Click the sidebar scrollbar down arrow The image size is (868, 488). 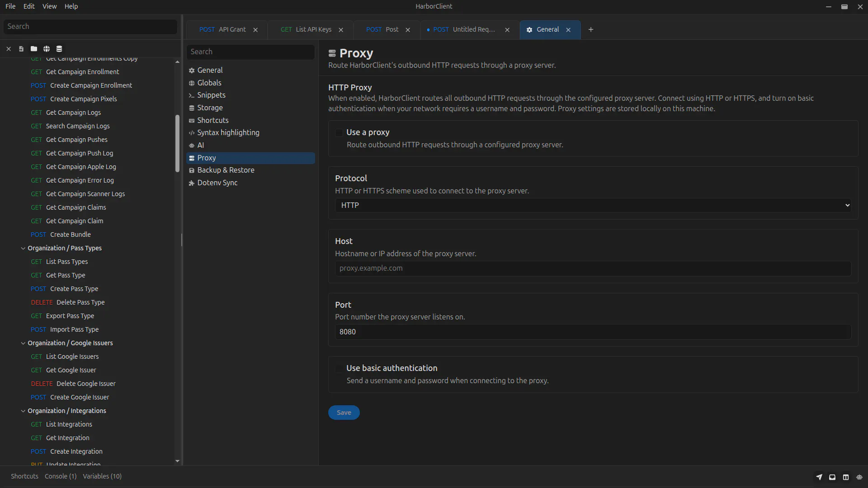click(x=177, y=461)
